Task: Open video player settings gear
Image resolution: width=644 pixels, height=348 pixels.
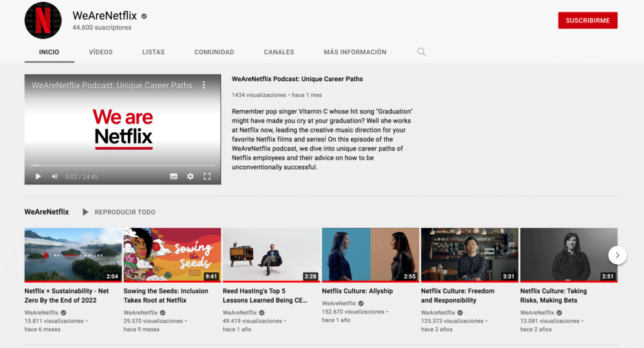Action: 191,177
